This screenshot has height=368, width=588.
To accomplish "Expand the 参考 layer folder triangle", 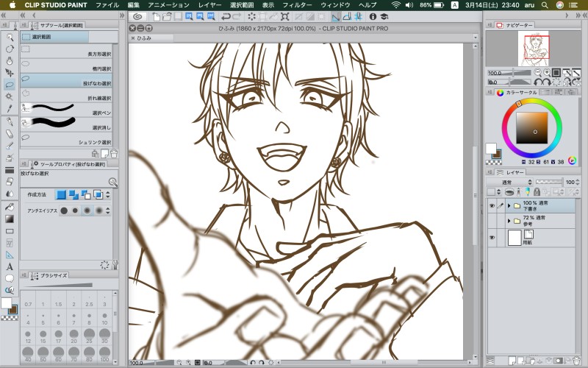I will coord(509,221).
